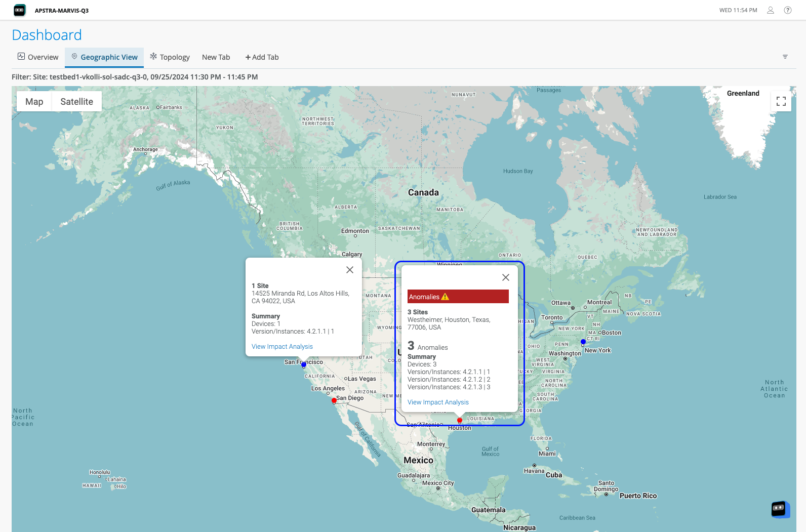Open the user account profile icon
This screenshot has height=532, width=806.
[x=770, y=10]
